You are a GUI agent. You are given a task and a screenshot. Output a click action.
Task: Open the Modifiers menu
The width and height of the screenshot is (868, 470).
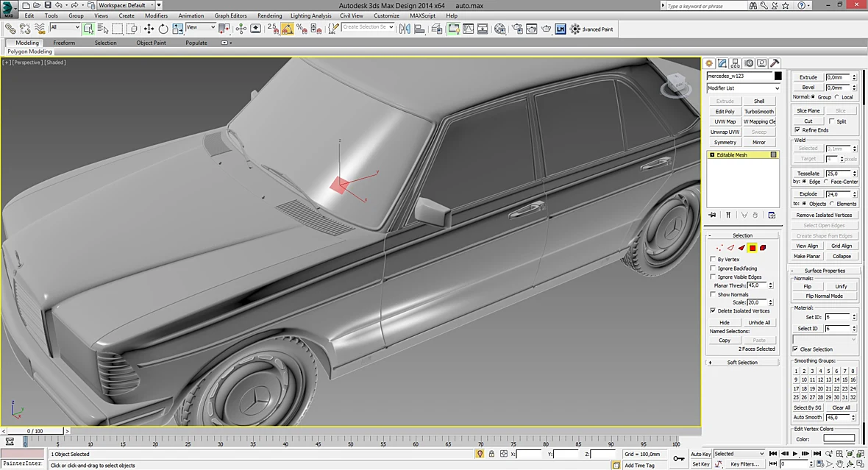tap(156, 15)
